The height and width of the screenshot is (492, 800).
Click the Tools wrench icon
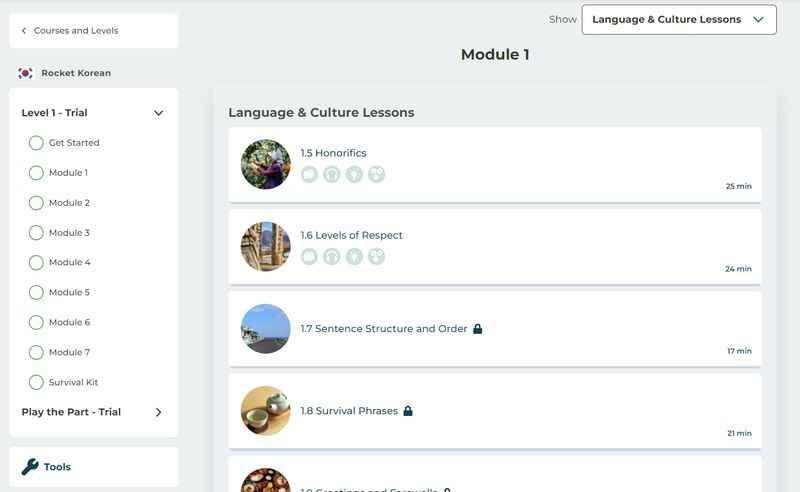click(30, 466)
